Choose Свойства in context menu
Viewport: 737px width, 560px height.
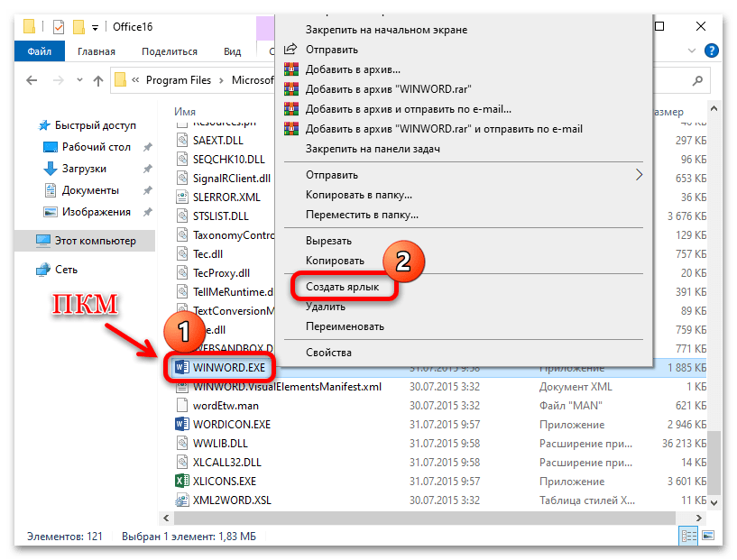[328, 353]
